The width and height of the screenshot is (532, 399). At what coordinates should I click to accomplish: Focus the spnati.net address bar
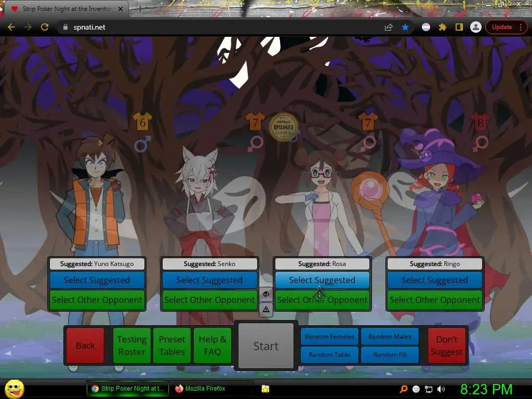(224, 27)
